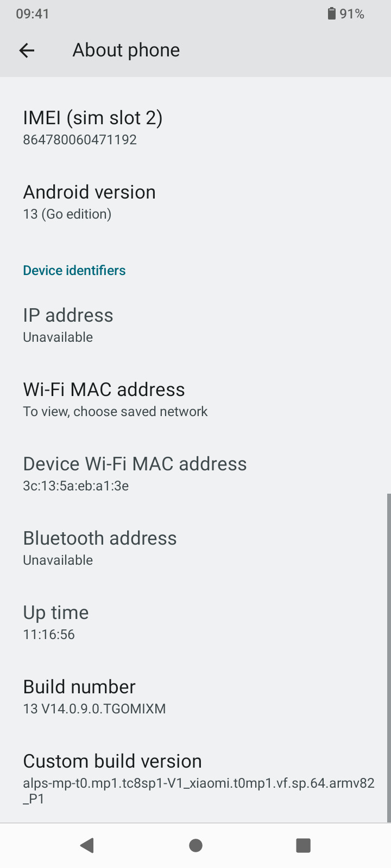Open recent apps with square button

tap(303, 845)
